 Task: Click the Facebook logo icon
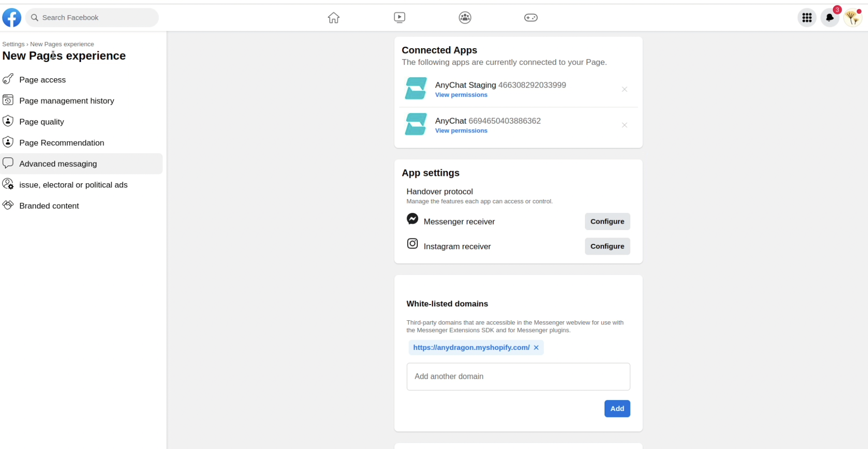point(12,18)
